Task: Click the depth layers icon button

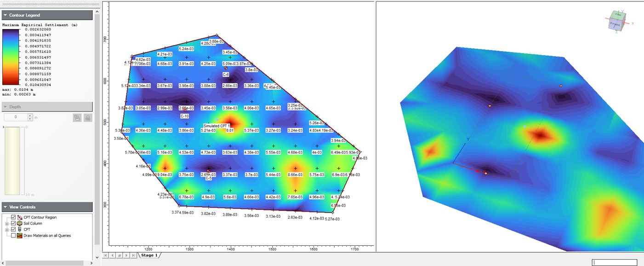Action: [x=77, y=118]
